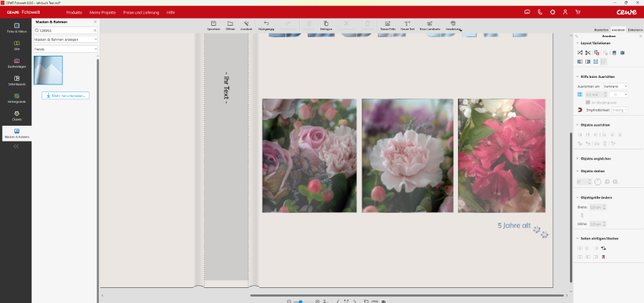Open the user account icon
Image resolution: width=644 pixels, height=303 pixels.
565,12
